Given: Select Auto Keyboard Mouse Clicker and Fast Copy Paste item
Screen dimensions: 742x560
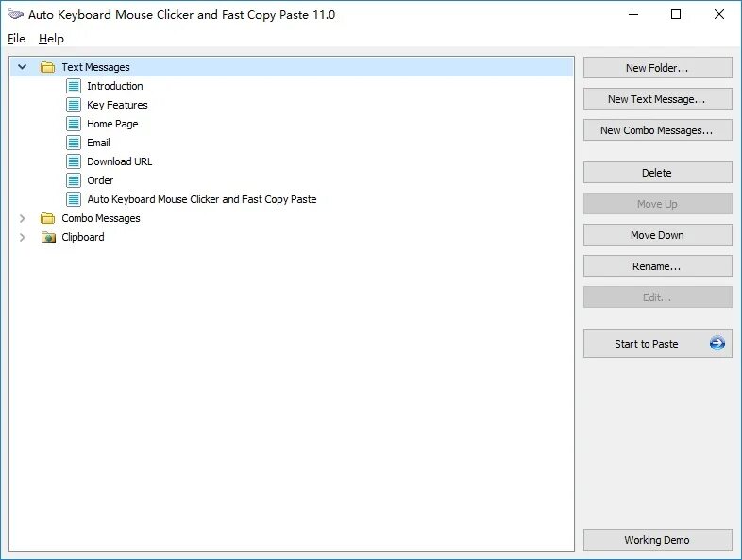Looking at the screenshot, I should click(x=202, y=199).
